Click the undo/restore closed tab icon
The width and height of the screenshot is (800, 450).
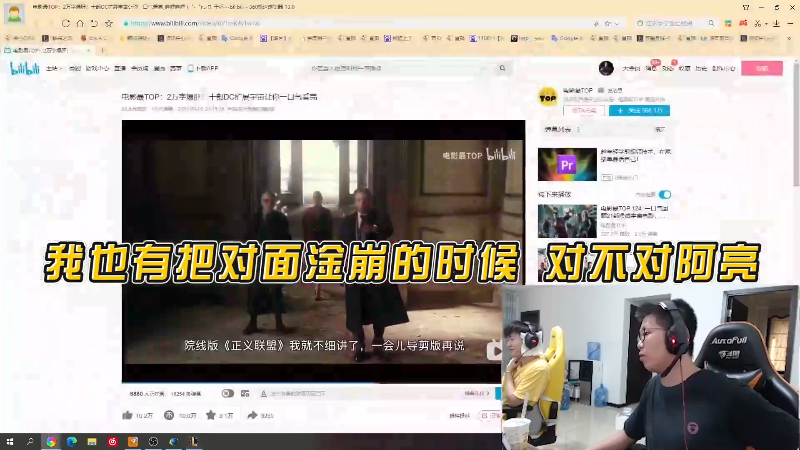(x=94, y=23)
